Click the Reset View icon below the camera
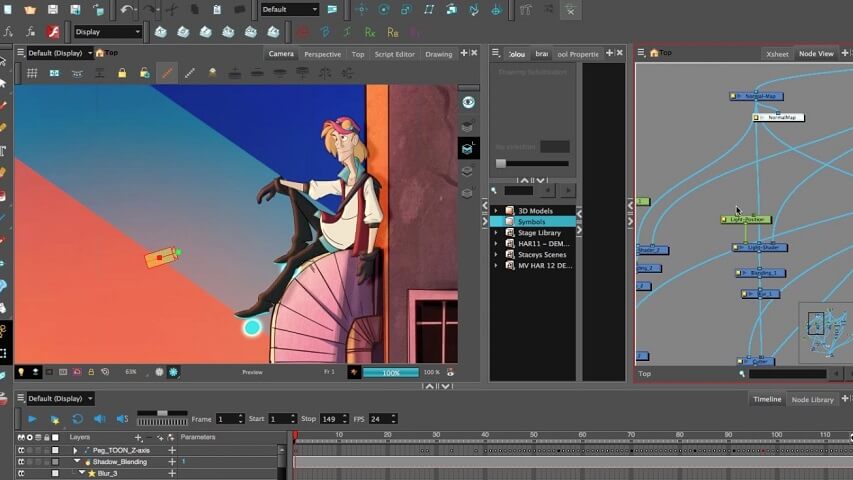 pyautogui.click(x=105, y=372)
